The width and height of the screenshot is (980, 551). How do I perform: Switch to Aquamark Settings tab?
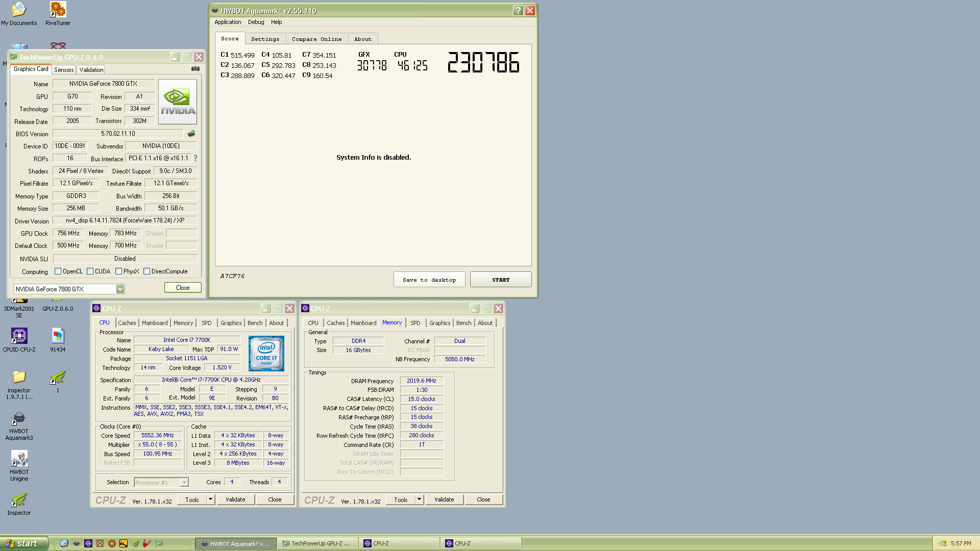(x=265, y=39)
